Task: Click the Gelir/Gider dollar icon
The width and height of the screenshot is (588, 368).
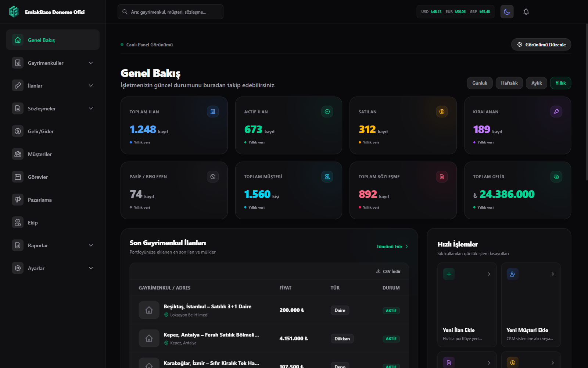Action: click(18, 131)
